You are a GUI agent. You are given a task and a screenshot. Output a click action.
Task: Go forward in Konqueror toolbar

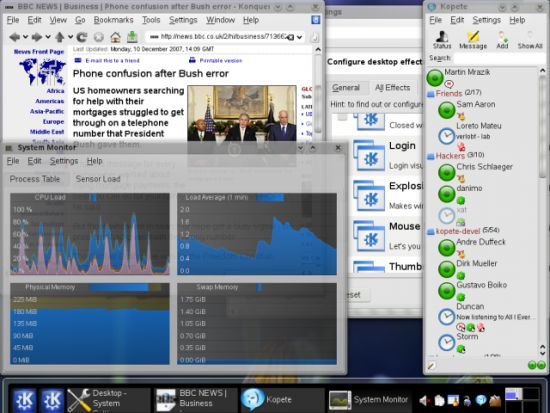tap(37, 37)
